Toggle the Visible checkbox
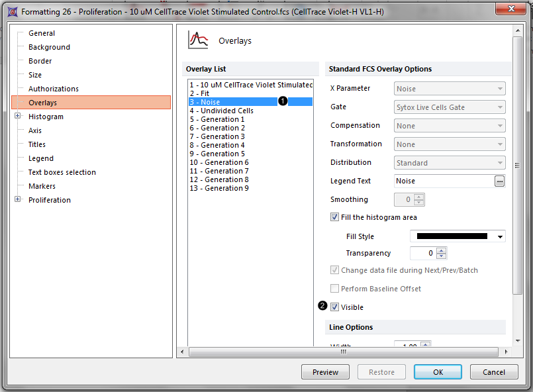Viewport: 533px width, 392px height. coord(335,307)
